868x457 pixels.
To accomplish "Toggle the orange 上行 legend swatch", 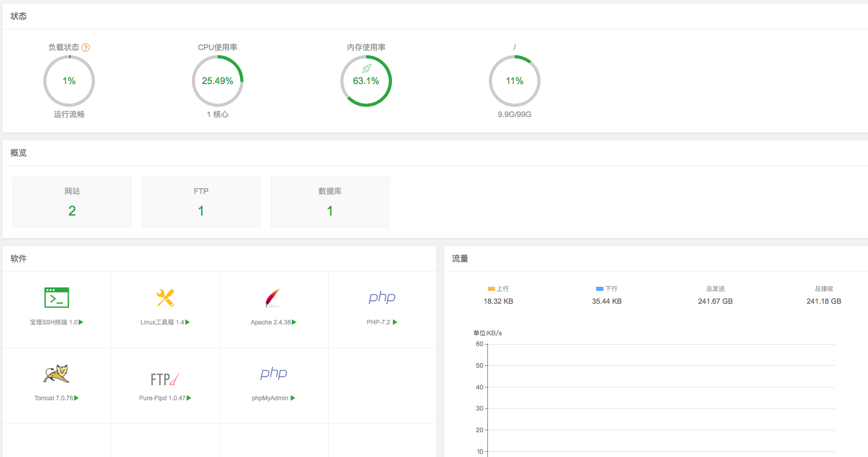I will tap(492, 289).
